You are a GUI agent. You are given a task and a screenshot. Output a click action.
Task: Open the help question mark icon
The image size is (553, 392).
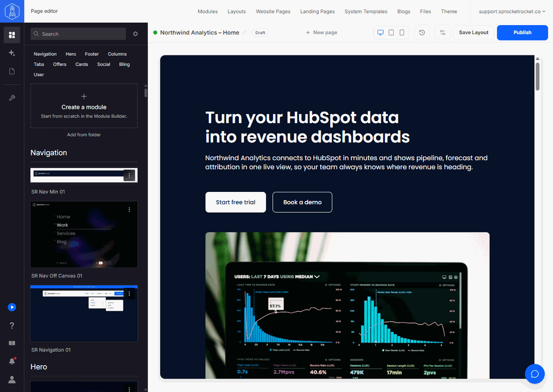click(x=12, y=325)
